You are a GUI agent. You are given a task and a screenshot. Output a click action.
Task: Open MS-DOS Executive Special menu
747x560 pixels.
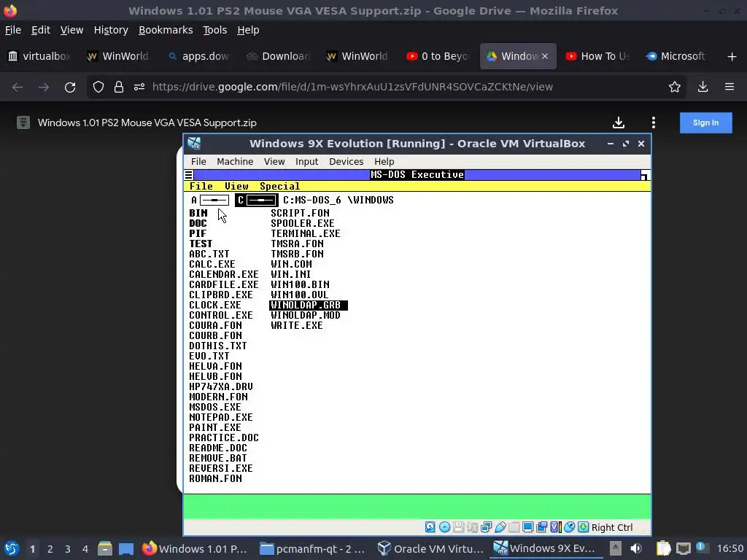click(279, 186)
